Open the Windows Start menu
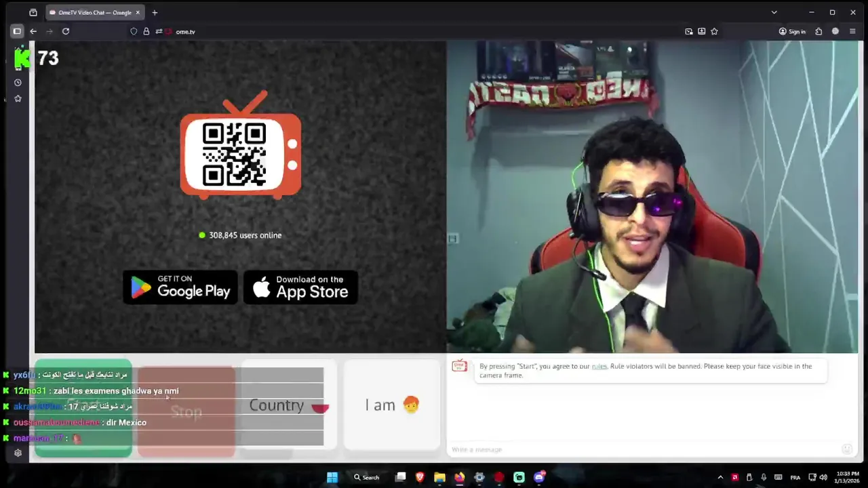Viewport: 868px width, 488px height. click(x=332, y=477)
